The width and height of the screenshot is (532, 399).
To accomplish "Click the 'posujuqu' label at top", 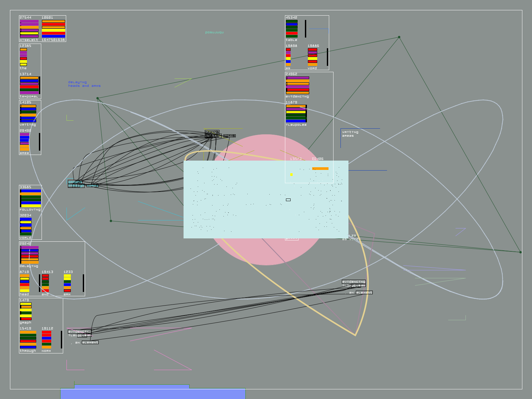I will click(214, 32).
